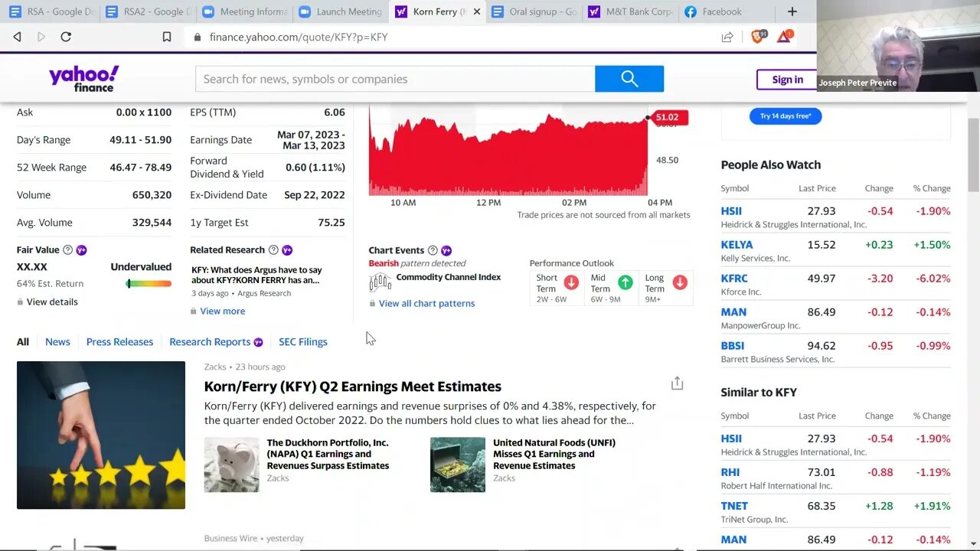Click the Yahoo Finance logo
Image resolution: width=980 pixels, height=551 pixels.
point(84,78)
